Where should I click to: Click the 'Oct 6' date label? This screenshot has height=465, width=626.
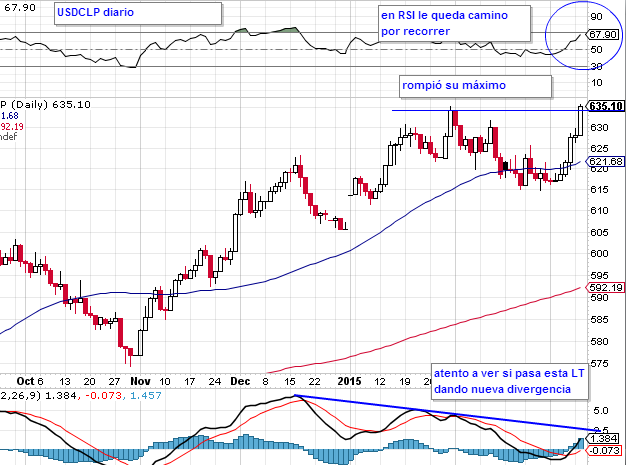point(30,382)
